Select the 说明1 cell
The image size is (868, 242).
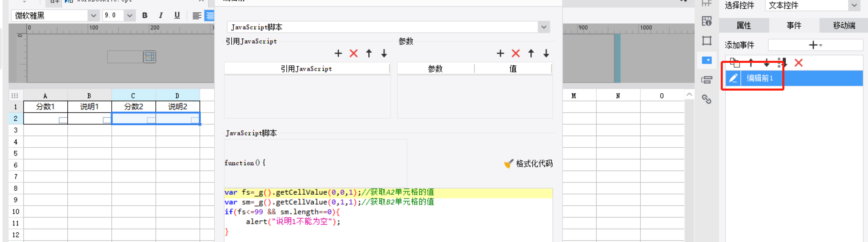click(x=89, y=107)
